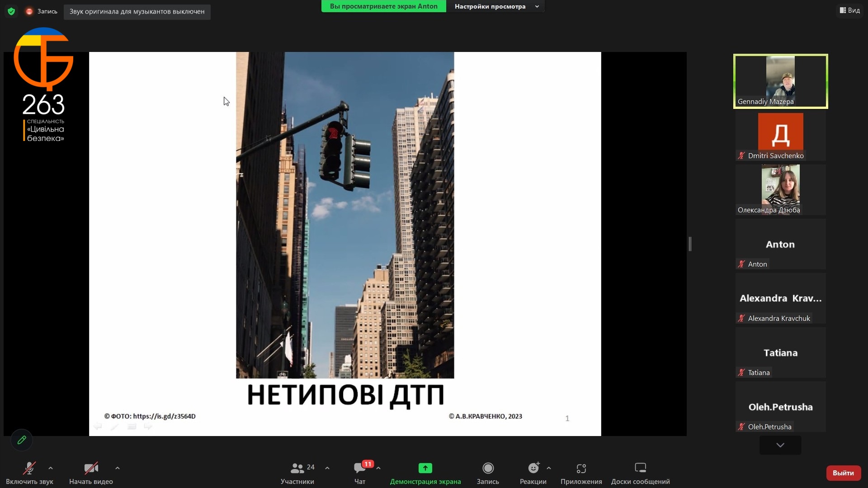Expand the caret next to Реакции
The image size is (868, 488).
point(549,468)
